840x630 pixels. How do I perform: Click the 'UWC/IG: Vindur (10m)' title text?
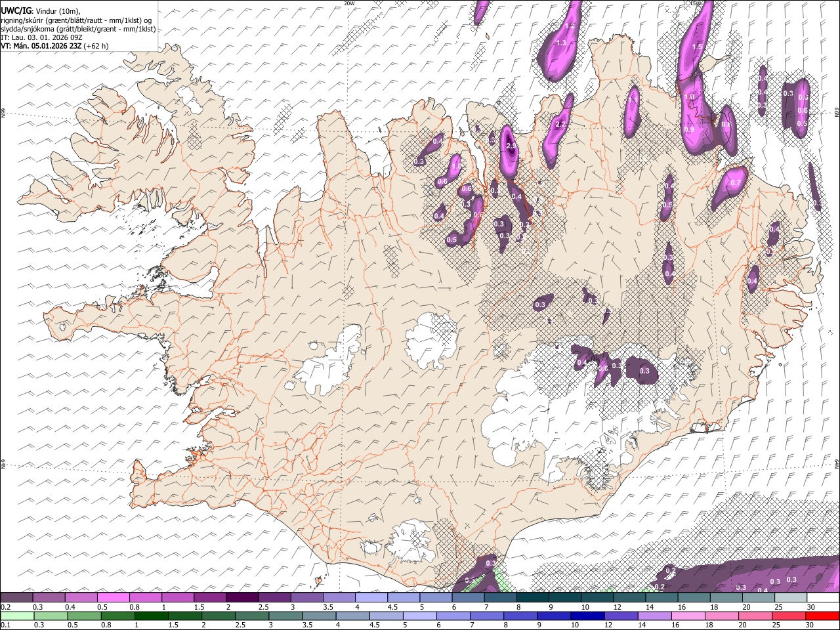pyautogui.click(x=41, y=10)
